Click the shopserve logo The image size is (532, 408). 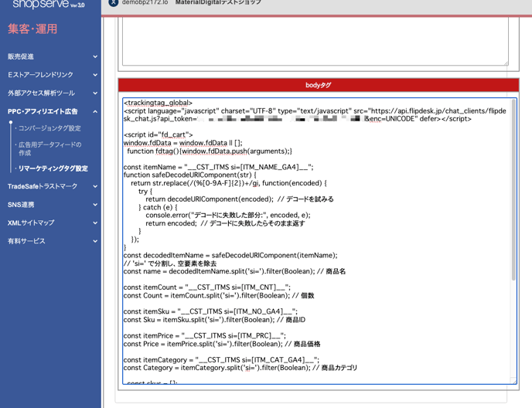pyautogui.click(x=48, y=5)
